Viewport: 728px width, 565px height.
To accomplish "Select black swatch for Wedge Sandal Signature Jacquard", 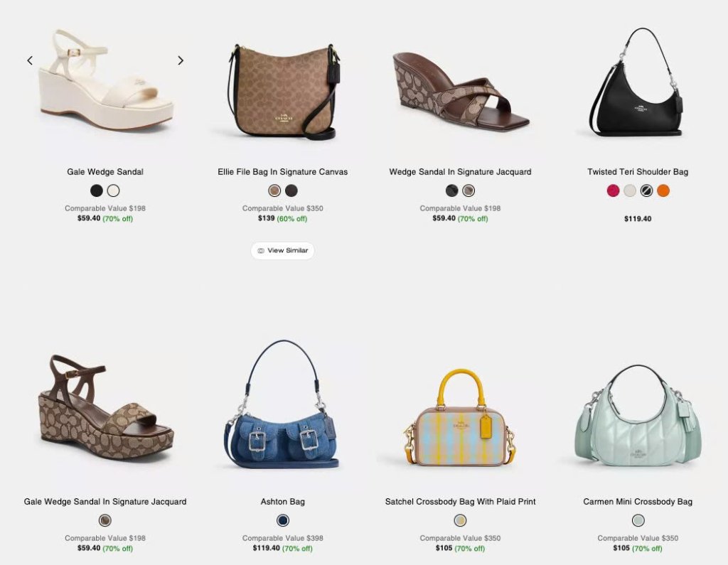I will coord(451,190).
